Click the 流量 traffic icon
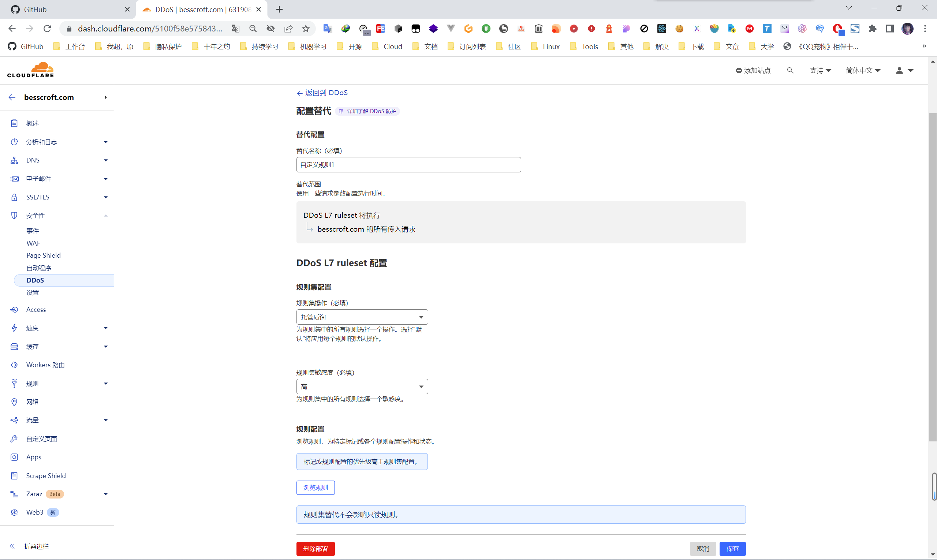The width and height of the screenshot is (937, 560). [14, 420]
